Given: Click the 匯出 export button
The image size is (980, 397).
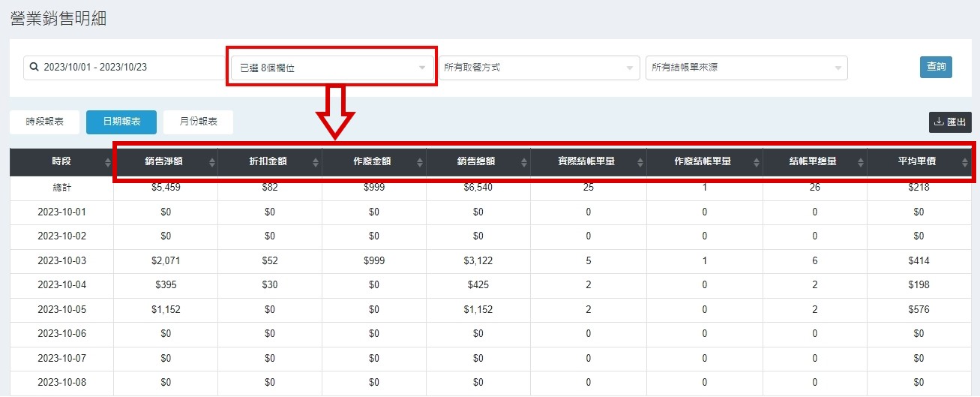Looking at the screenshot, I should tap(950, 122).
